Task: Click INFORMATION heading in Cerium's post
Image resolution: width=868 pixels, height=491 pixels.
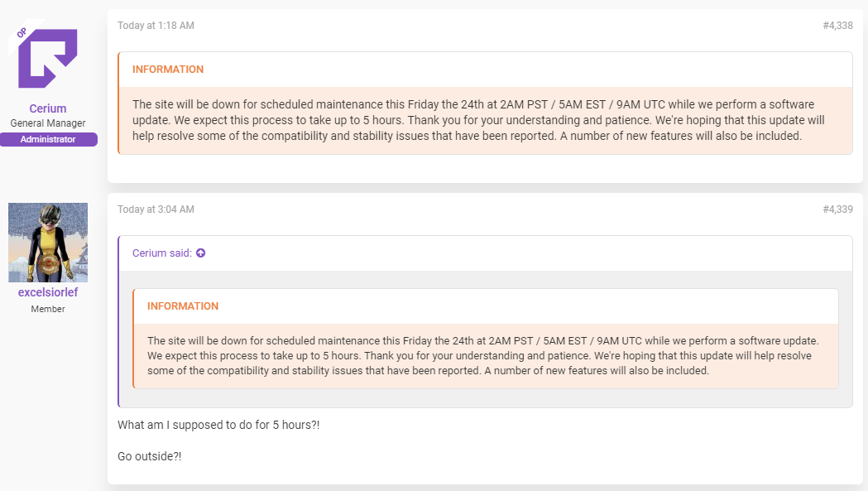Action: click(x=168, y=70)
